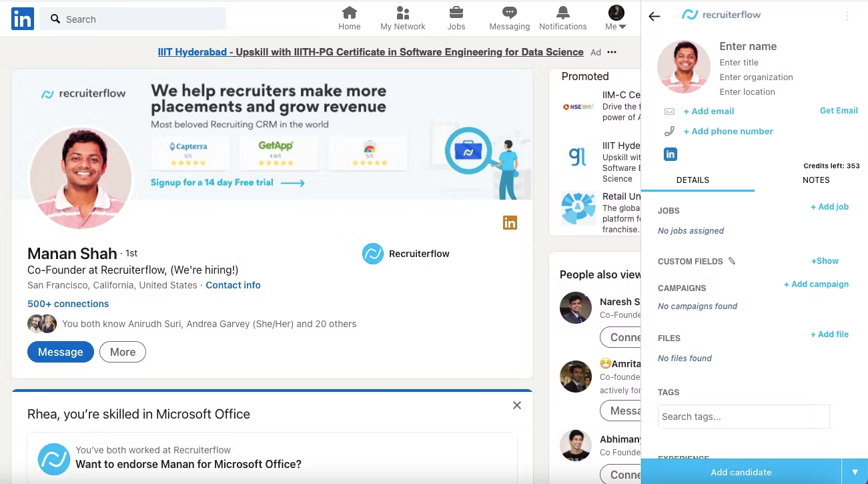Click the More button on profile

pos(123,352)
